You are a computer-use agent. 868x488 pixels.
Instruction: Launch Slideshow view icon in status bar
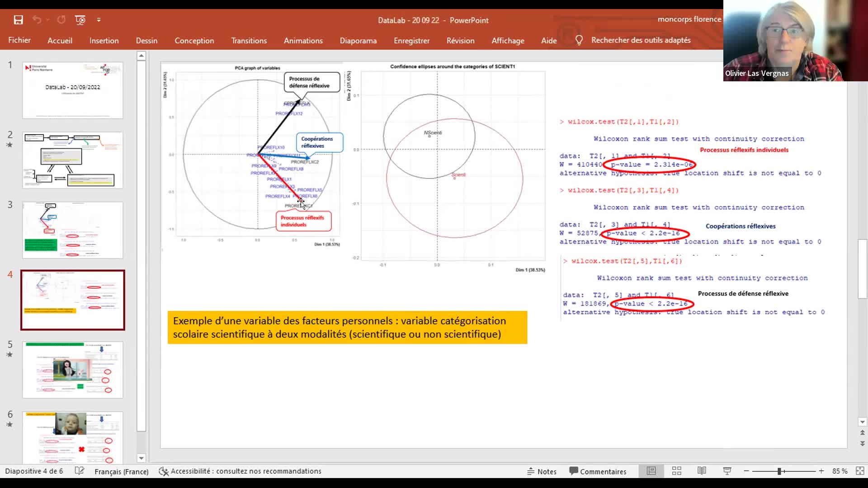[x=727, y=471]
